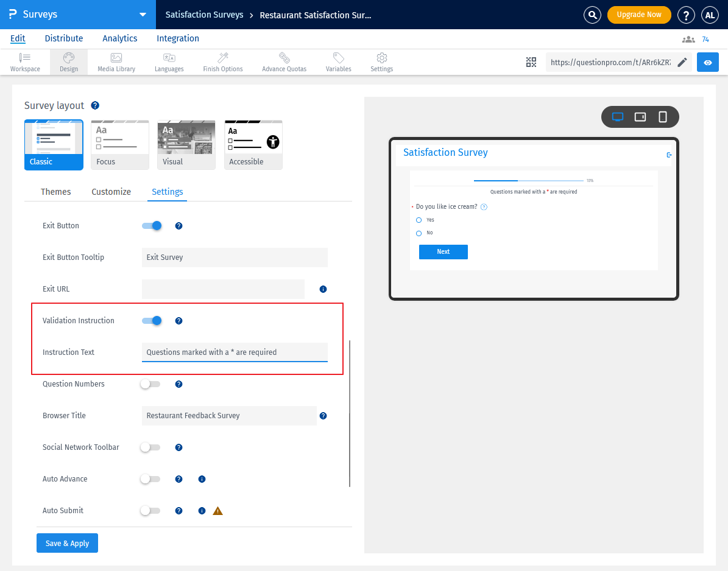728x571 pixels.
Task: Disable the Validation Instruction toggle
Action: pos(152,320)
